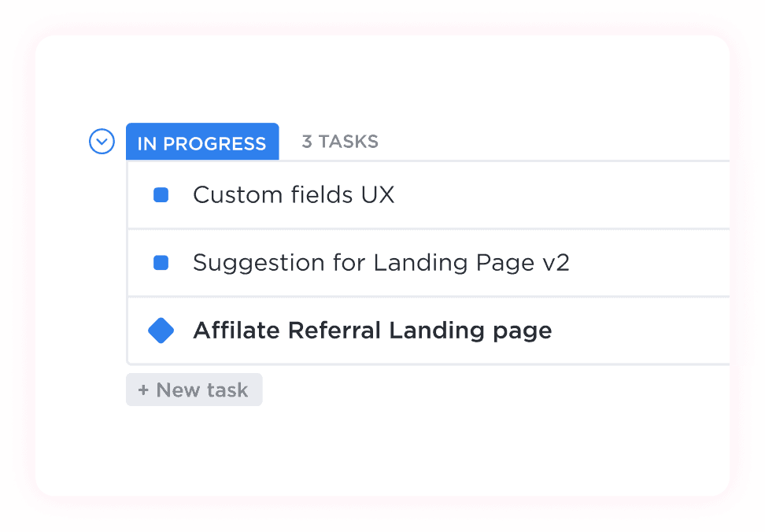Select the Custom fields UX row blank area
Screen dimensions: 765x532
point(561,195)
